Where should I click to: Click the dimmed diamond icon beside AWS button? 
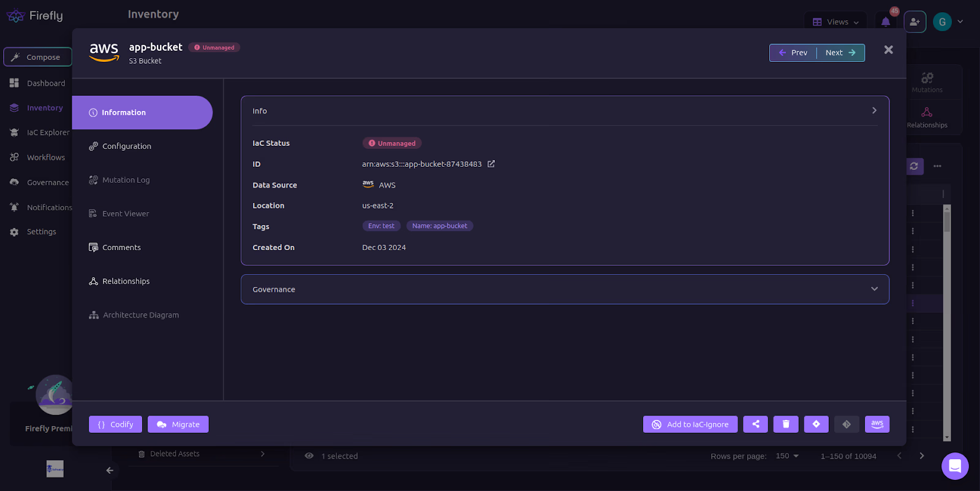tap(846, 424)
